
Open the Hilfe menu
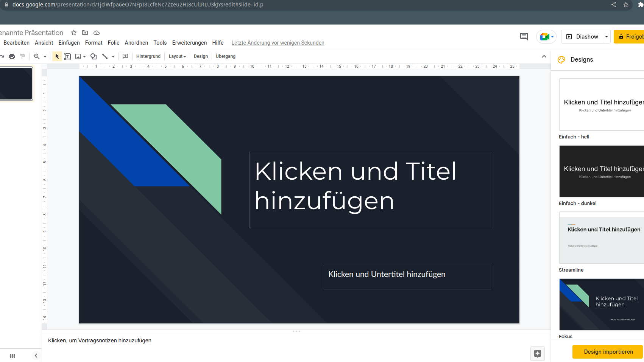click(x=218, y=43)
